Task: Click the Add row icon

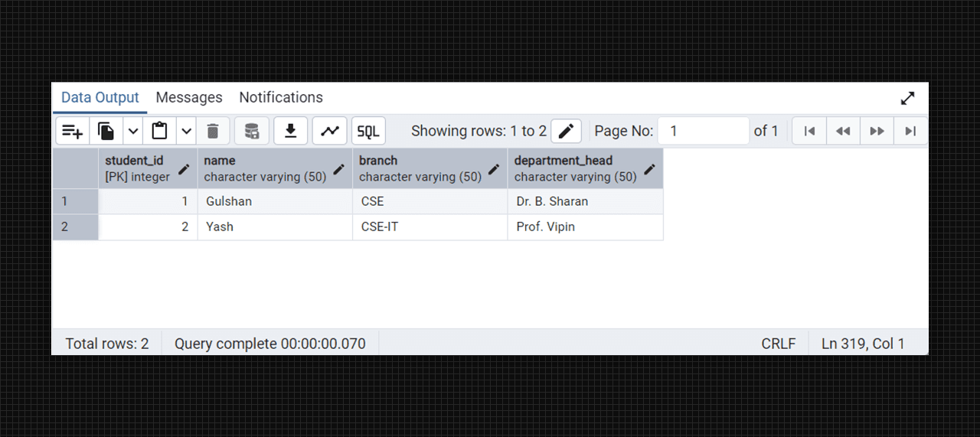Action: pos(73,131)
